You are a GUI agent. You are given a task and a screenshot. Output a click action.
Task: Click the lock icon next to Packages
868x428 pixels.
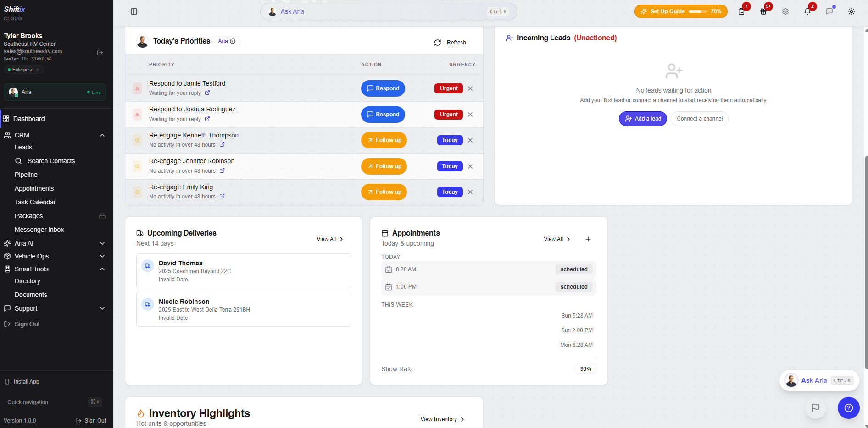click(x=102, y=216)
